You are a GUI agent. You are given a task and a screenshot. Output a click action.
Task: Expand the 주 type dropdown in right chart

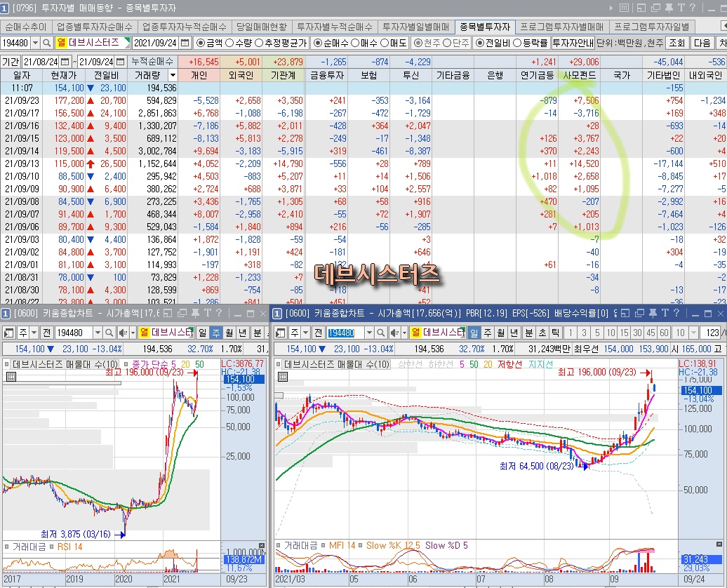[x=305, y=333]
